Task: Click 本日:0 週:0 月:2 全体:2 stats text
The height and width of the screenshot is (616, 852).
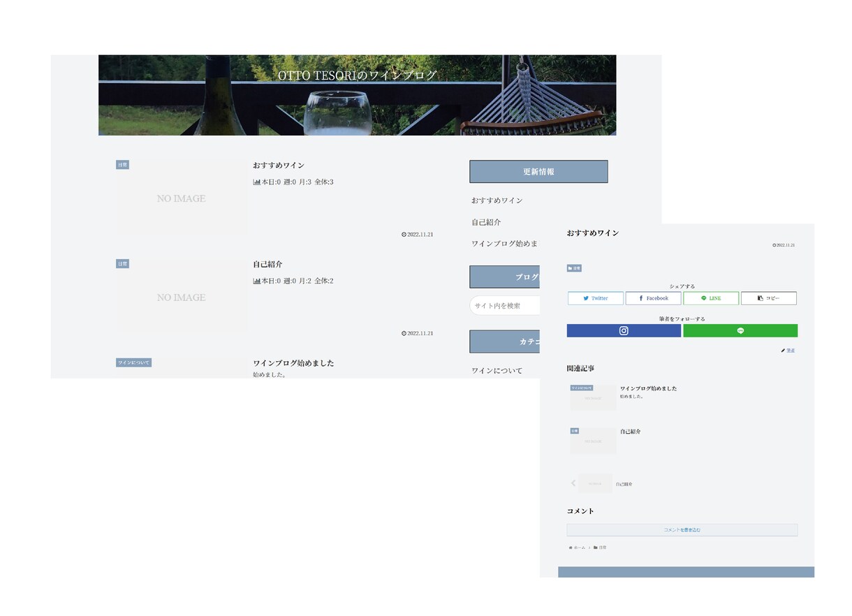Action: point(298,281)
